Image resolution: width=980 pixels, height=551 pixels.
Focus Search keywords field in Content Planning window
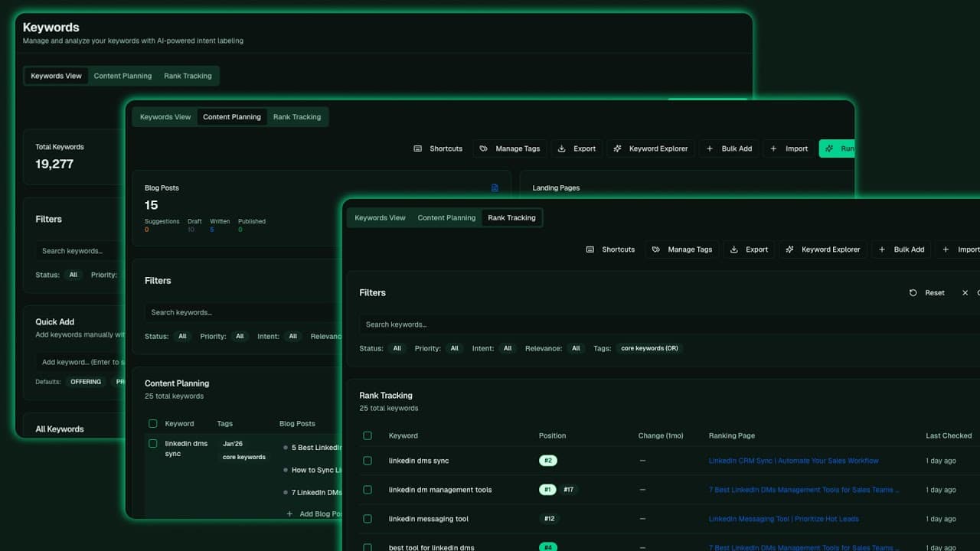coord(243,312)
